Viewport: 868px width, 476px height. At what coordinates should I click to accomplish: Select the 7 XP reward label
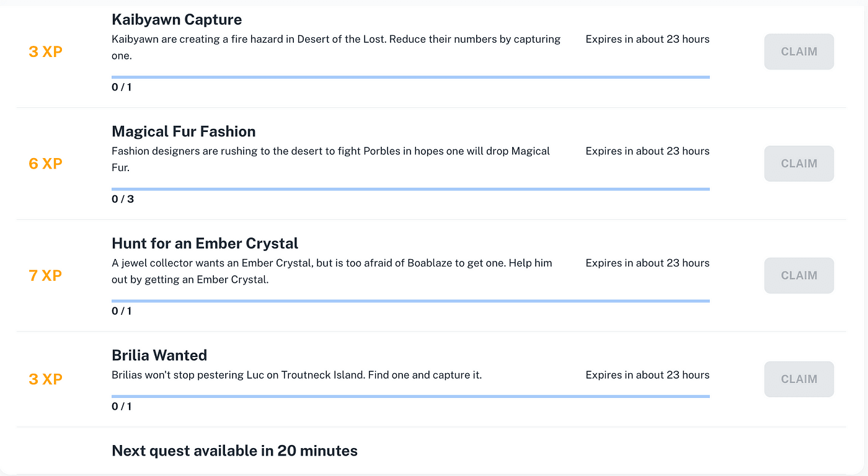pos(45,275)
